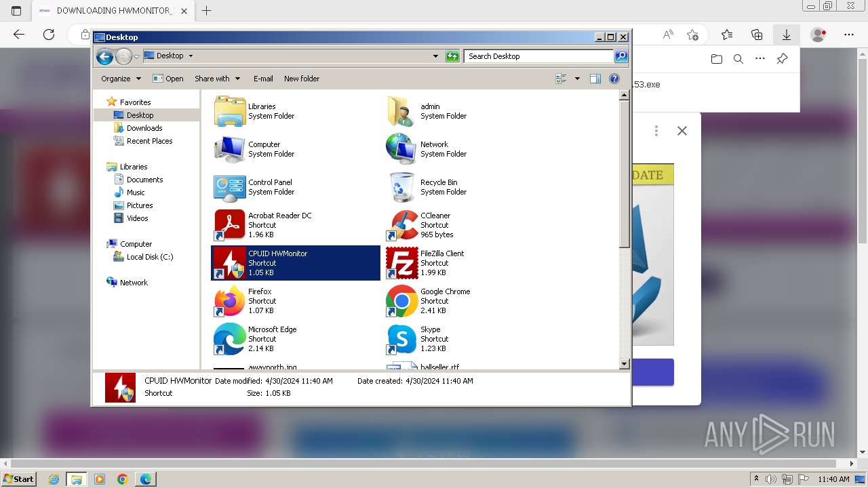
Task: Expand Desktop breadcrumb arrow in address bar
Action: [191, 56]
